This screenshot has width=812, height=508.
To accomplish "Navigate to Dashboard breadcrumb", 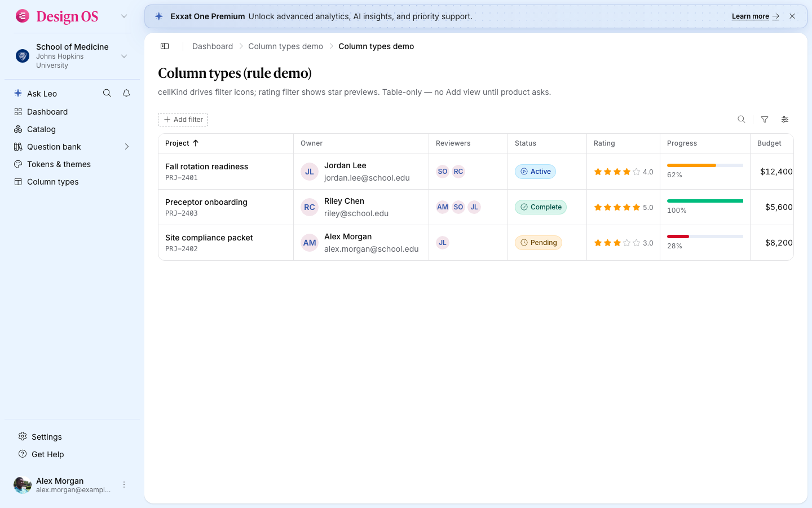I will 213,46.
